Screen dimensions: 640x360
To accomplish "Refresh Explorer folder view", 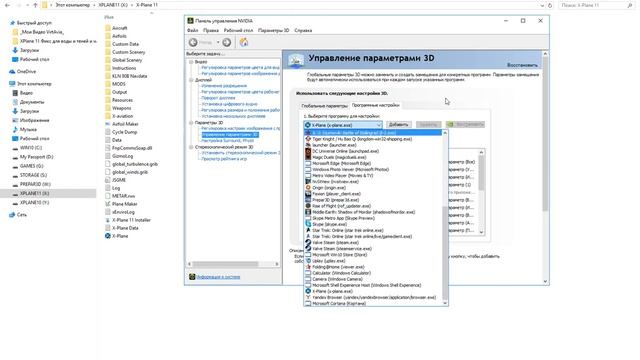I will pos(550,5).
